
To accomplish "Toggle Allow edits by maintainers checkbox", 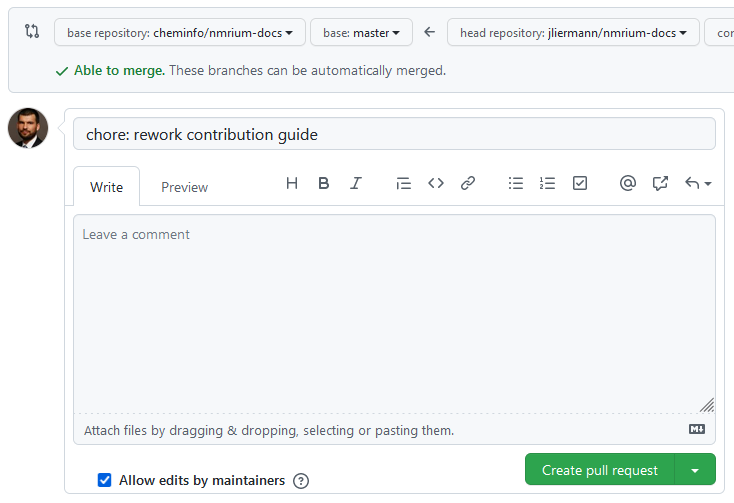I will pos(104,480).
